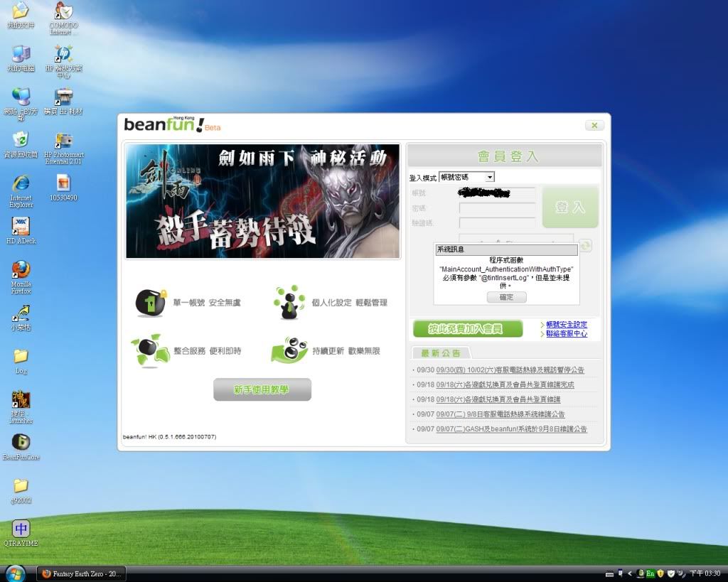Open the 聯絡客服中心 link

coord(567,333)
